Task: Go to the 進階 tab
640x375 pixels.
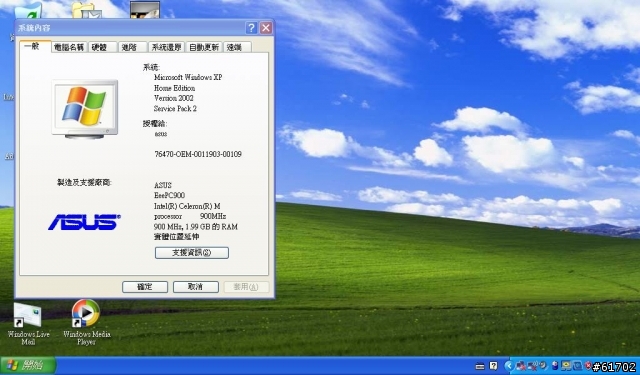Action: [x=132, y=47]
